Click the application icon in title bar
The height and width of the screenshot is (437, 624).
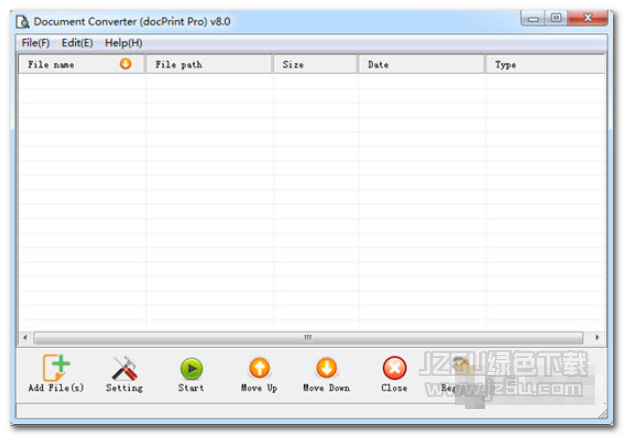22,21
